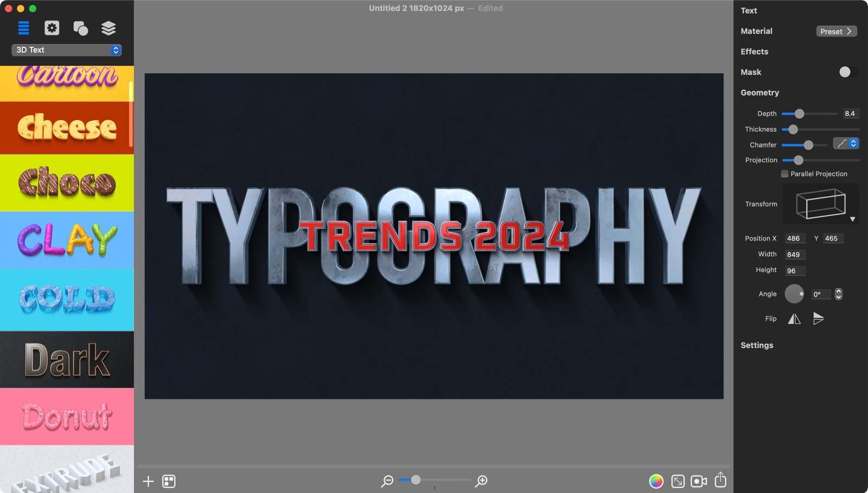Screen dimensions: 868x493
Task: Open the gear settings tab icon
Action: (x=52, y=28)
